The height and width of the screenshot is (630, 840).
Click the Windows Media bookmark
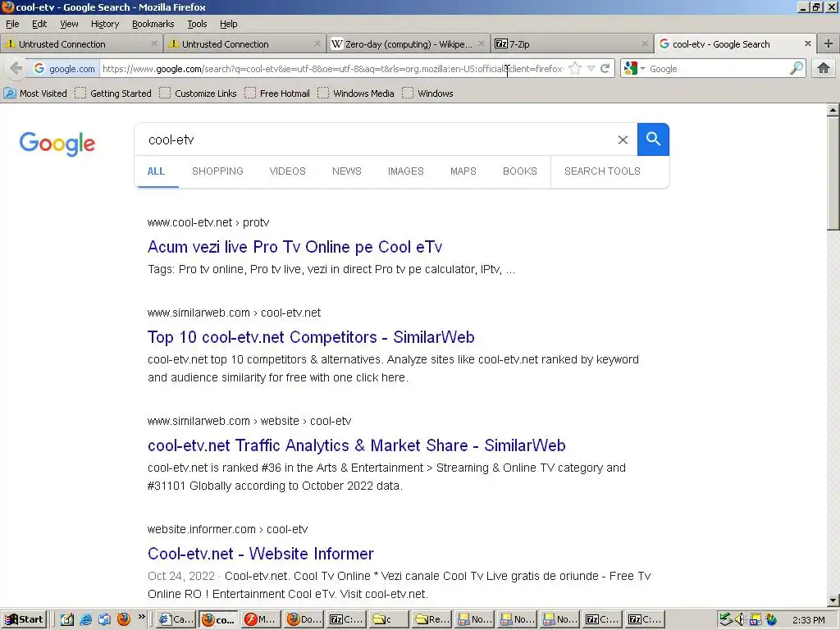356,94
